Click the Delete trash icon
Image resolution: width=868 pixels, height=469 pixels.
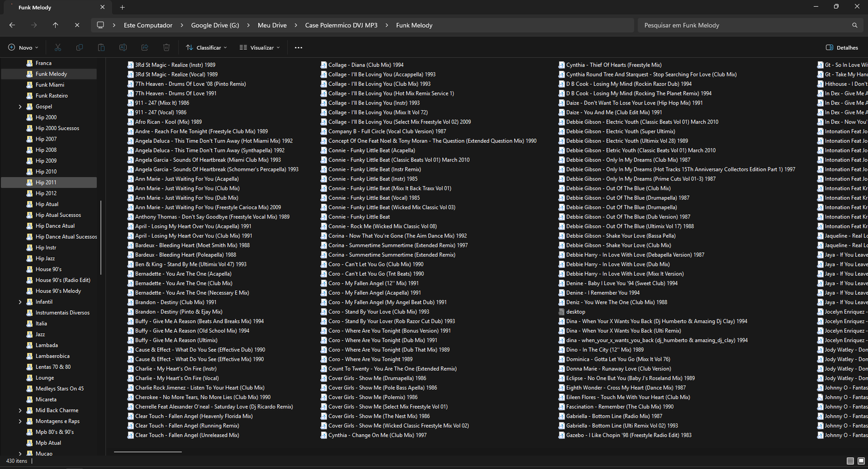point(167,48)
